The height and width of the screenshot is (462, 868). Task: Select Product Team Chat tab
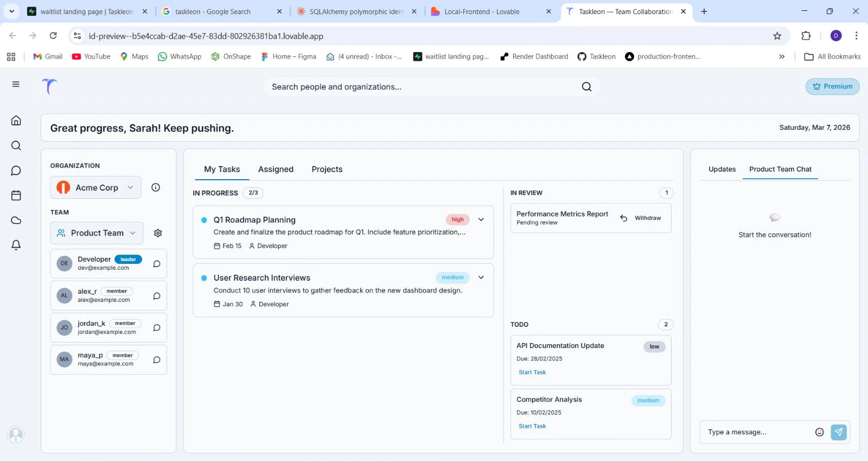[x=780, y=169]
